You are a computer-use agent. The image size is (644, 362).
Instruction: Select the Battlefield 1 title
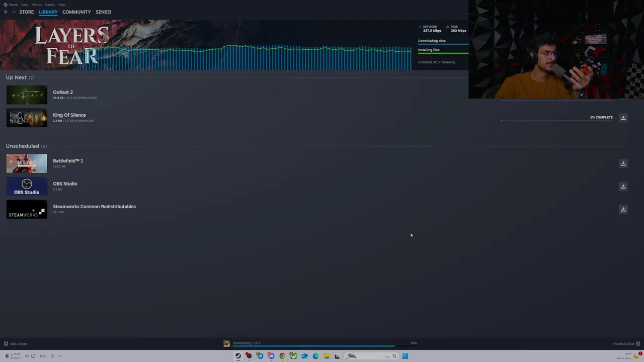click(68, 161)
